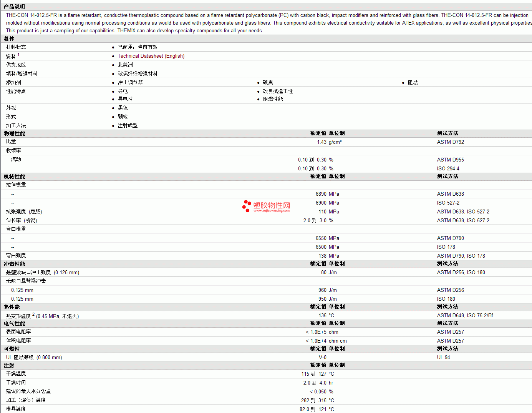Open the Technical Datasheet (English) link
Screen dimensions: 532x413
[x=151, y=56]
